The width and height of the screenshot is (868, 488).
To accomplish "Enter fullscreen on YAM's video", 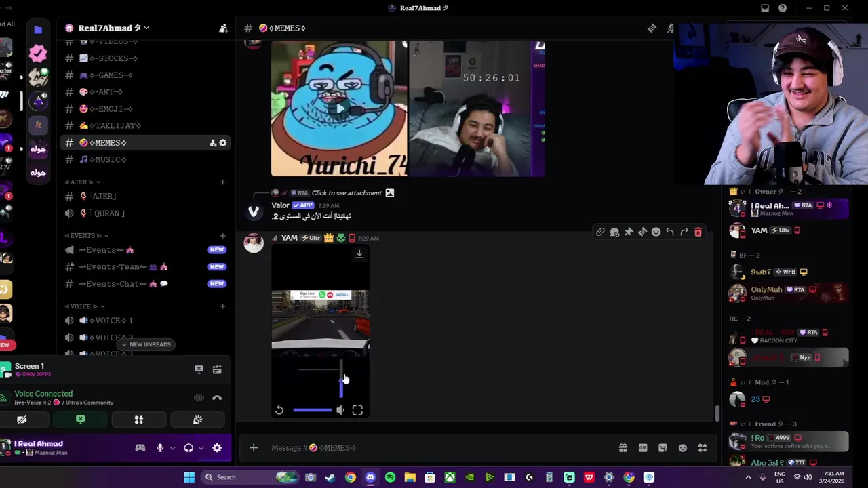I will [357, 410].
